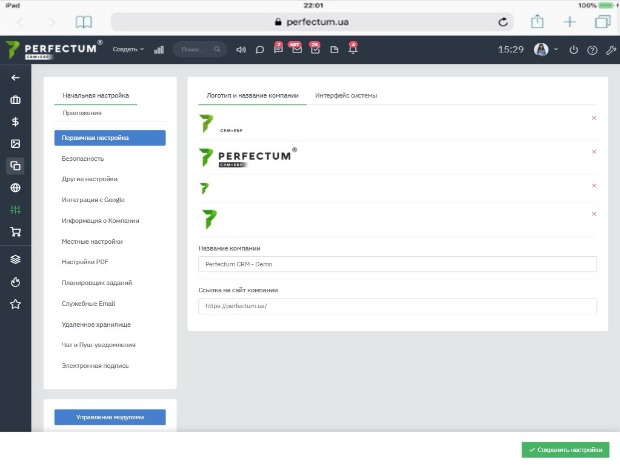Click the Название компании input field

point(397,264)
